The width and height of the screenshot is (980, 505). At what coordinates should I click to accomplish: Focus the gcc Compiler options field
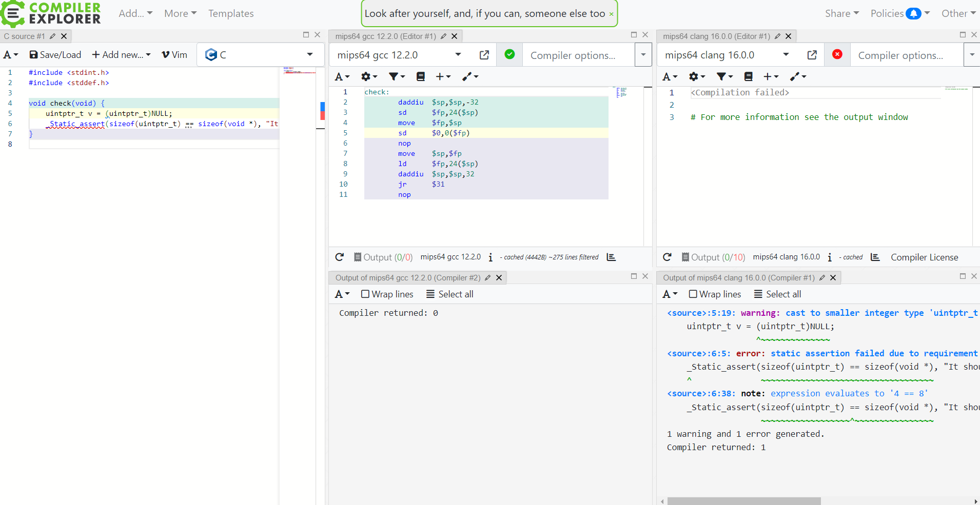click(578, 55)
